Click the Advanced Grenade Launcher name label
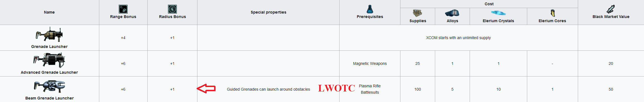Screen dimensions: 644x102 click(49, 72)
